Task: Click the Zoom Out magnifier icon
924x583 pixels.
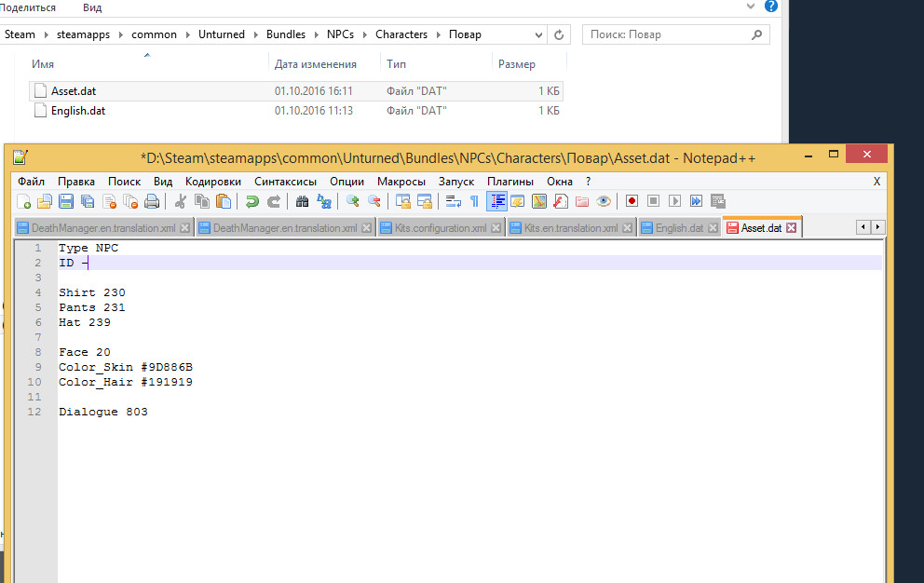Action: [374, 201]
